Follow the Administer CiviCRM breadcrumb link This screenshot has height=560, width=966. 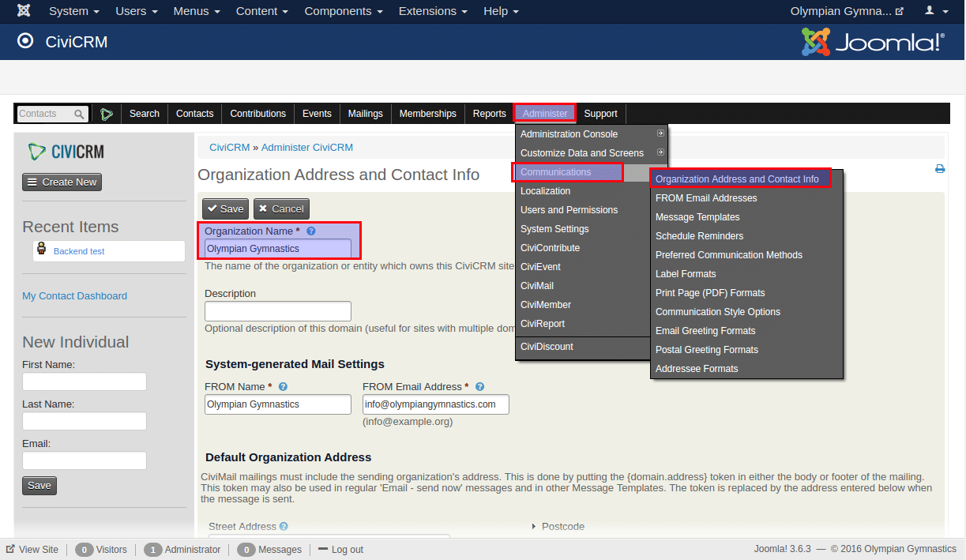point(307,148)
